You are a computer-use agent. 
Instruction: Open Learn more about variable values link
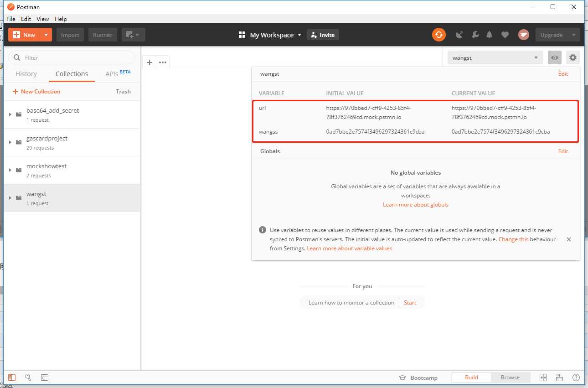[350, 248]
